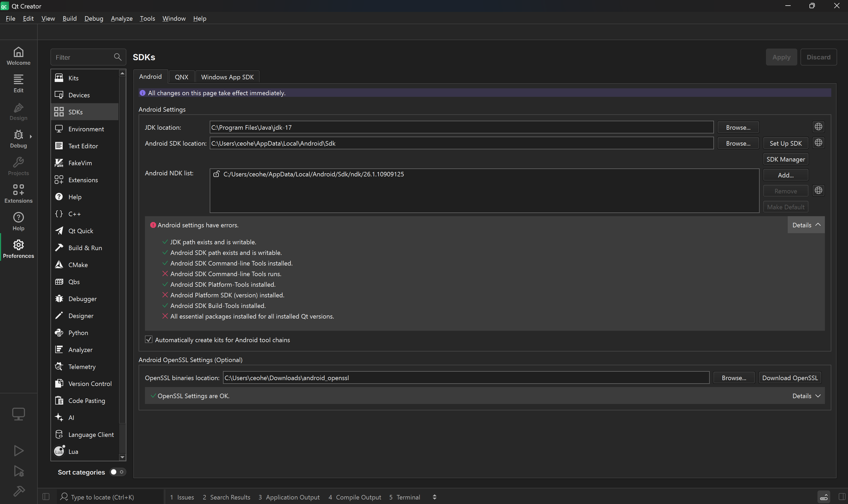
Task: Click Set Up SDK button
Action: click(785, 143)
